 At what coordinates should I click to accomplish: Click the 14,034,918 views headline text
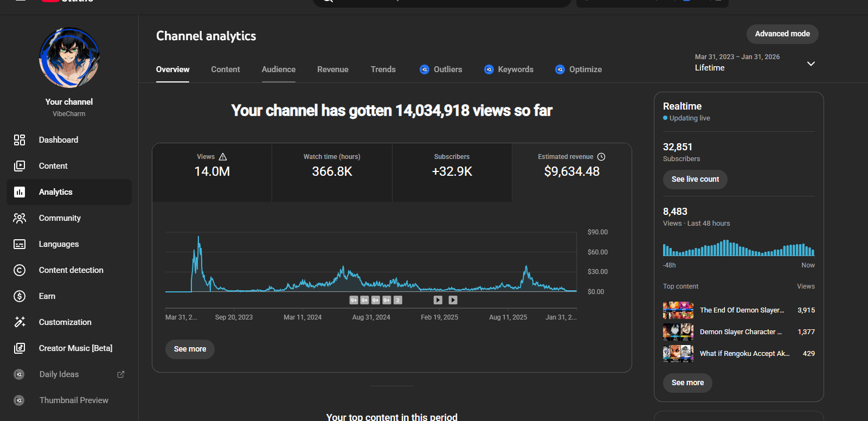(x=391, y=111)
